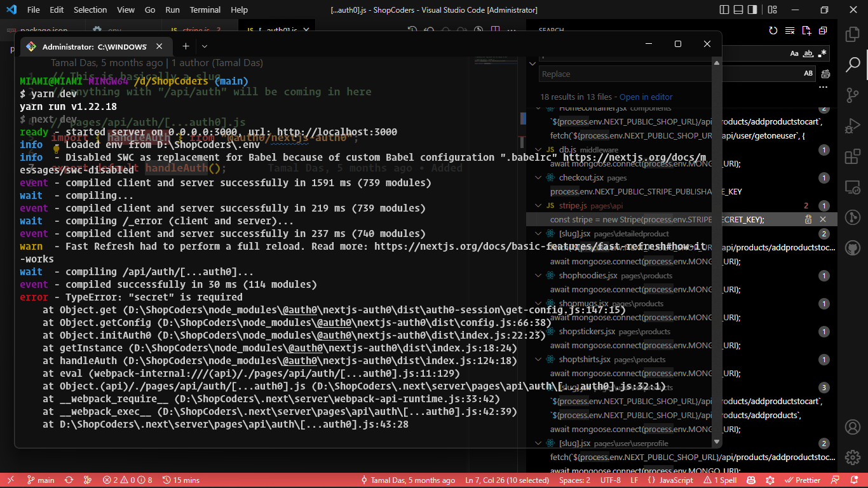This screenshot has height=488, width=868.
Task: Toggle Preserve Case in replace box
Action: pyautogui.click(x=808, y=74)
